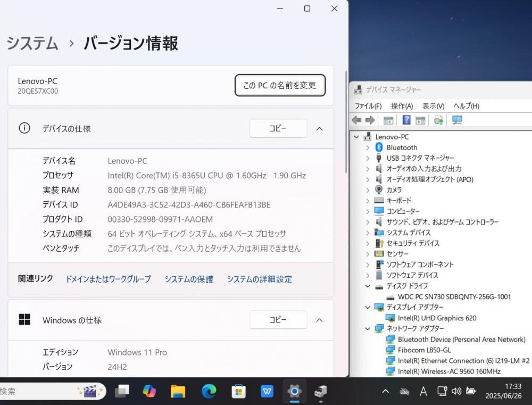Open File Explorer from taskbar
Viewport: 532px width, 405px height.
[x=178, y=391]
